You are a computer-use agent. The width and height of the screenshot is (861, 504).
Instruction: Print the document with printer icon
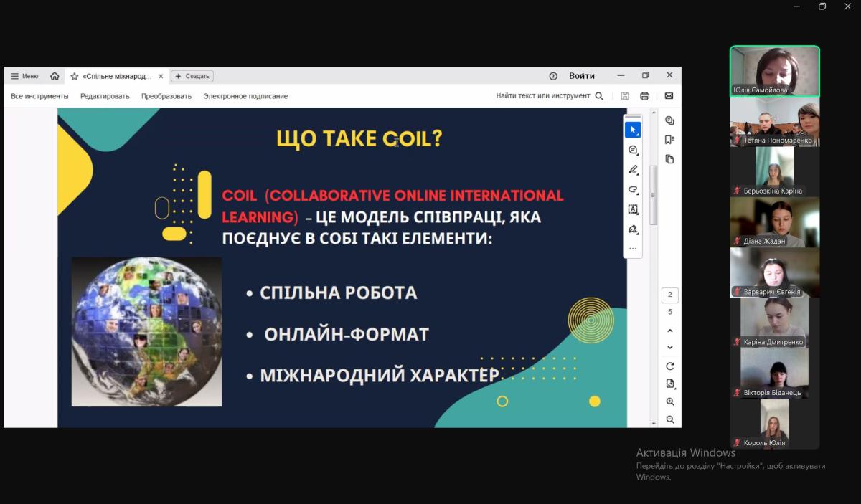click(644, 96)
